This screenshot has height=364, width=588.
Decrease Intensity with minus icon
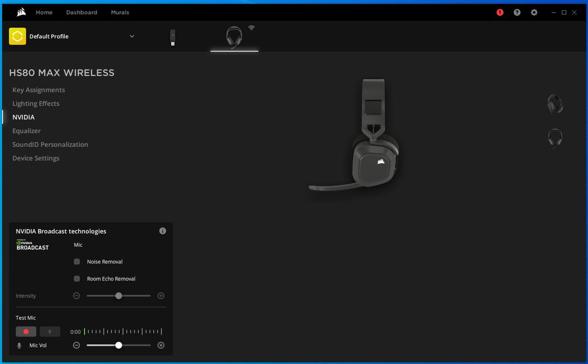point(76,296)
